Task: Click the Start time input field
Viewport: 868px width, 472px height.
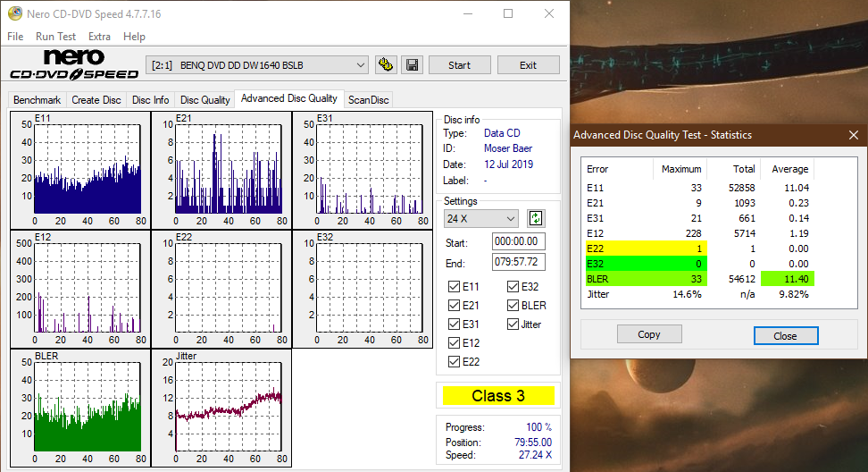Action: click(x=518, y=241)
